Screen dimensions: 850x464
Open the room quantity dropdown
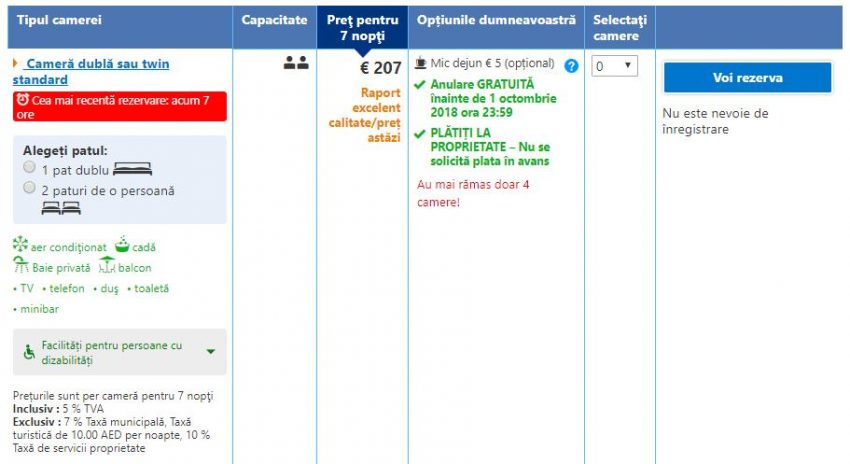click(614, 66)
